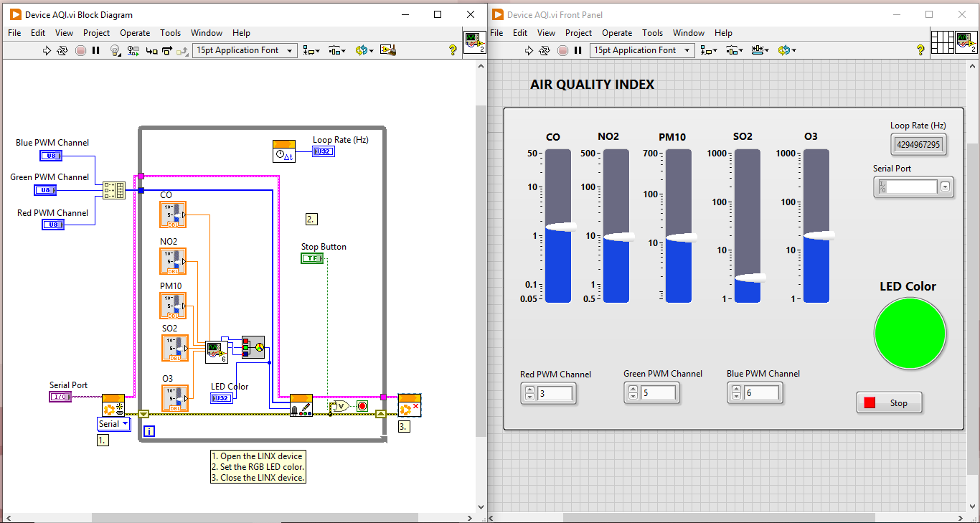Viewport: 980px width, 523px height.
Task: Select the RGB LED write VI node
Action: [x=301, y=405]
